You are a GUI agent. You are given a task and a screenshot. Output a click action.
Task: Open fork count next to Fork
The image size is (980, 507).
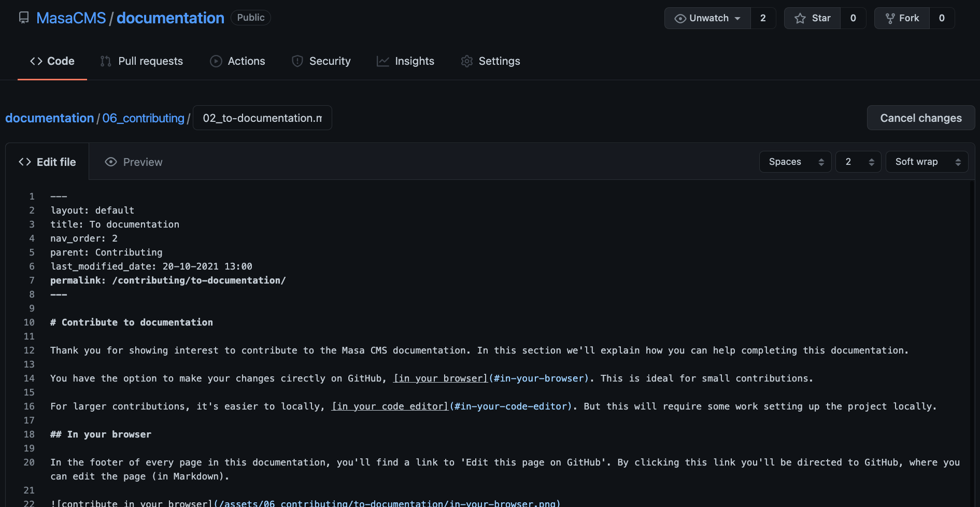(x=942, y=18)
